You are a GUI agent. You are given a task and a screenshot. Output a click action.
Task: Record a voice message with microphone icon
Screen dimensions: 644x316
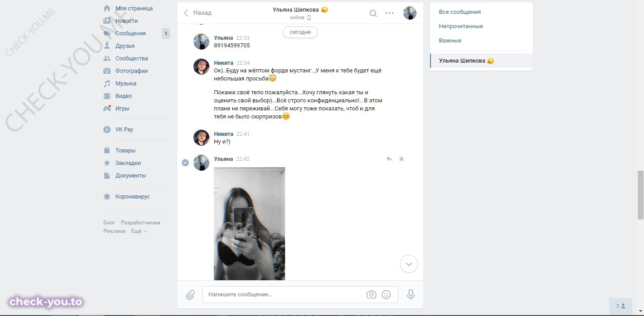[x=411, y=295]
